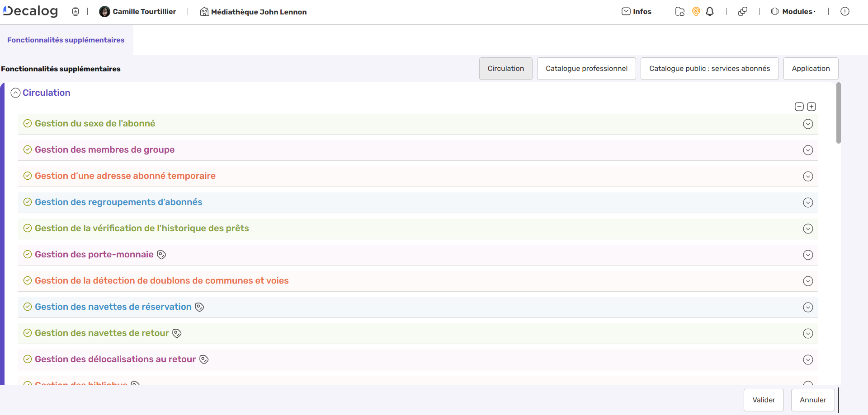This screenshot has height=415, width=868.
Task: Click the orange podcast-style icon in header
Action: [696, 12]
